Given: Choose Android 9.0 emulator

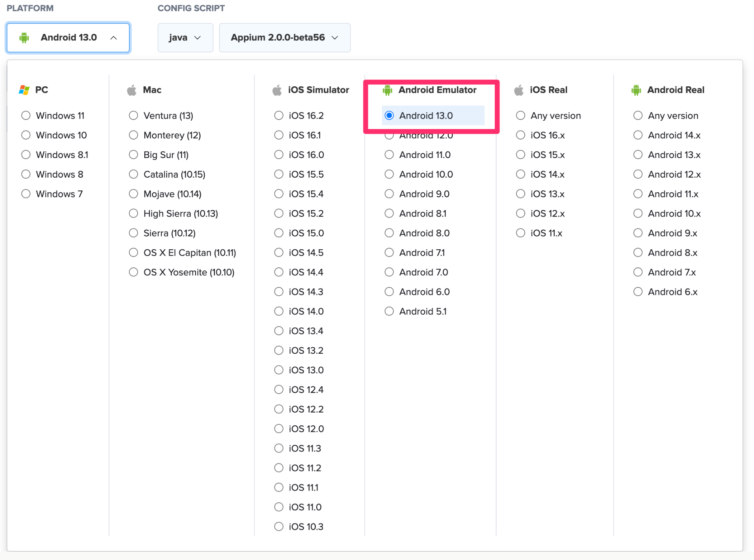Looking at the screenshot, I should (417, 194).
